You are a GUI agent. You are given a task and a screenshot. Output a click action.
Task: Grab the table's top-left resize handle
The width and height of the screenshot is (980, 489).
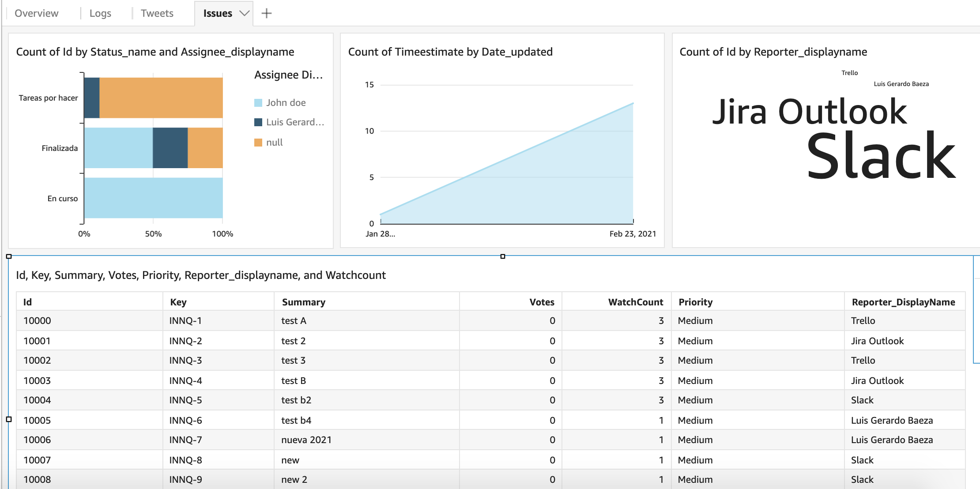click(x=9, y=256)
